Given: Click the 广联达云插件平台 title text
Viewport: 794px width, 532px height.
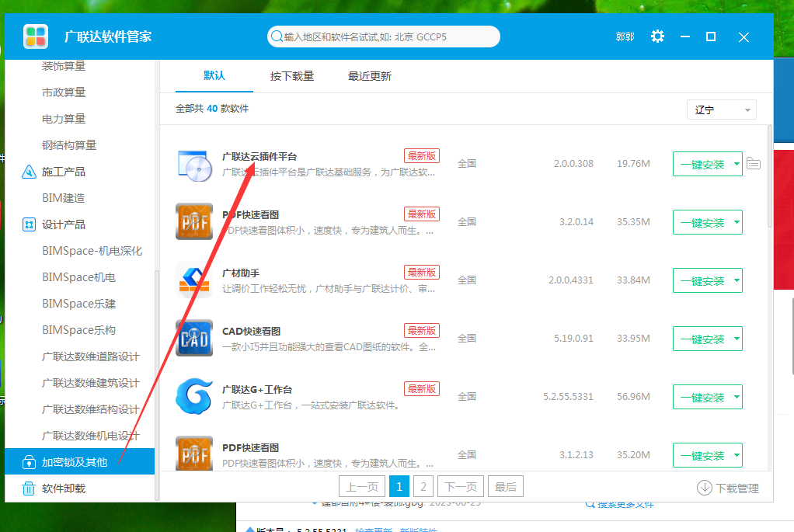Looking at the screenshot, I should point(259,156).
